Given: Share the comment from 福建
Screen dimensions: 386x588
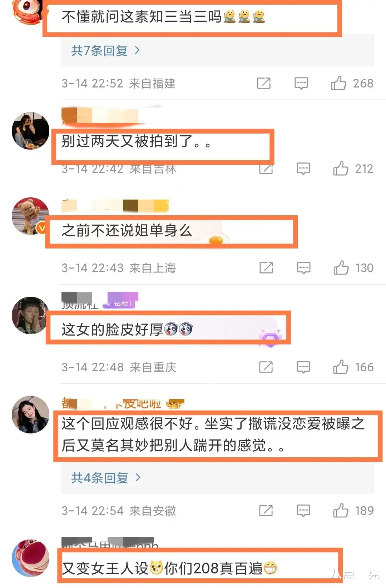Looking at the screenshot, I should tap(264, 83).
